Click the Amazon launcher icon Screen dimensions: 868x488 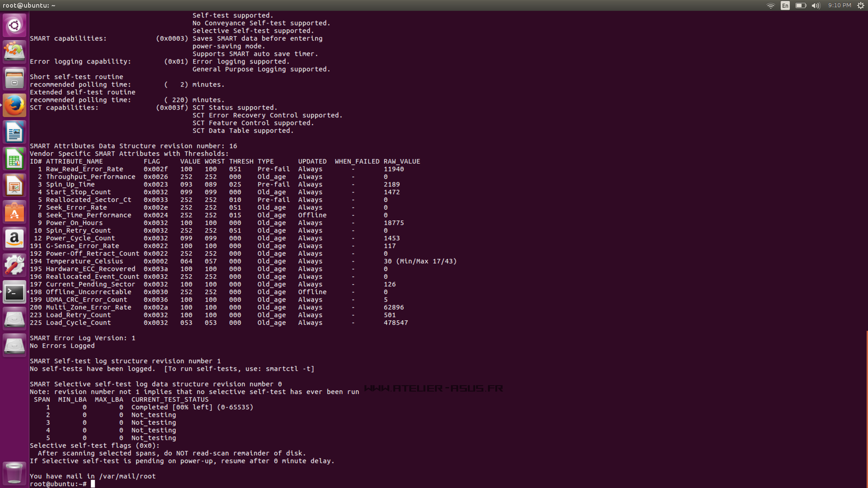click(x=14, y=239)
